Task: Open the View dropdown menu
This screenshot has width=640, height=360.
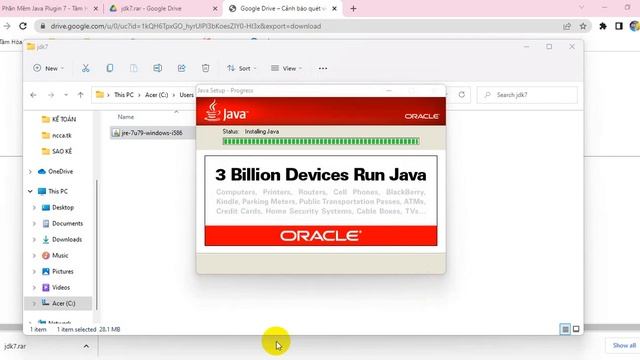Action: point(287,68)
